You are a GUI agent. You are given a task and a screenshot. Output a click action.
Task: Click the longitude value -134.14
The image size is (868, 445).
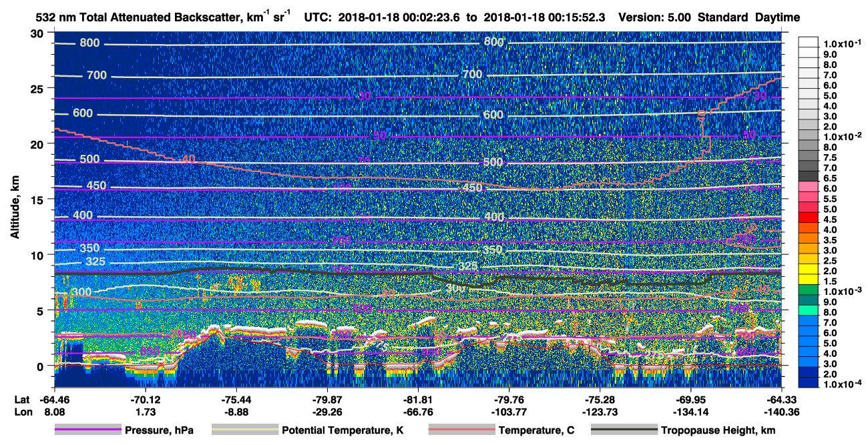point(691,412)
